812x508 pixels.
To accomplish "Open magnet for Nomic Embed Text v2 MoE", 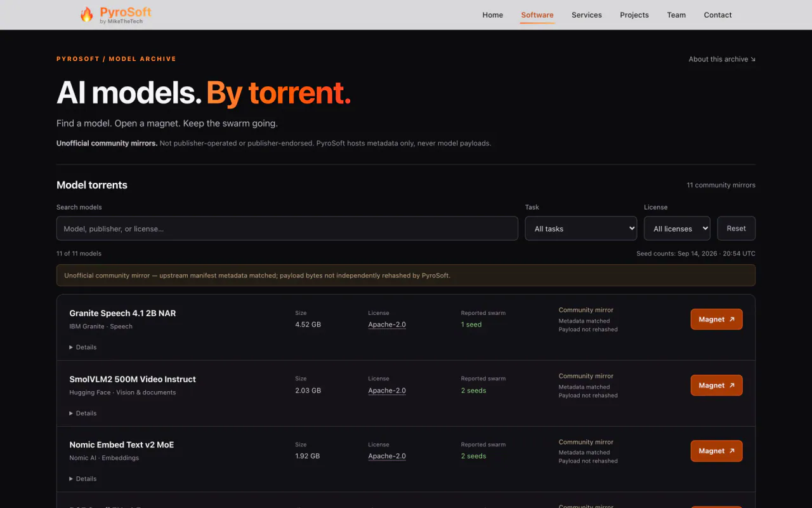I will [716, 451].
